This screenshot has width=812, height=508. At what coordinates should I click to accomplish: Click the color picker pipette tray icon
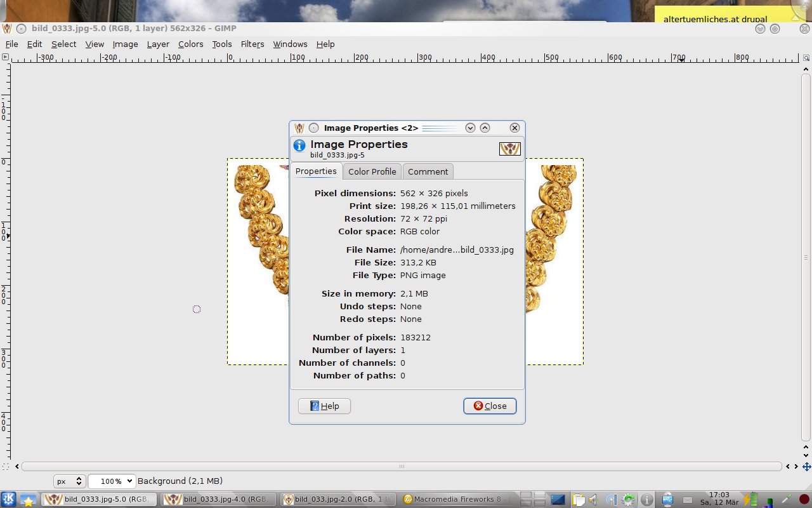(x=786, y=500)
